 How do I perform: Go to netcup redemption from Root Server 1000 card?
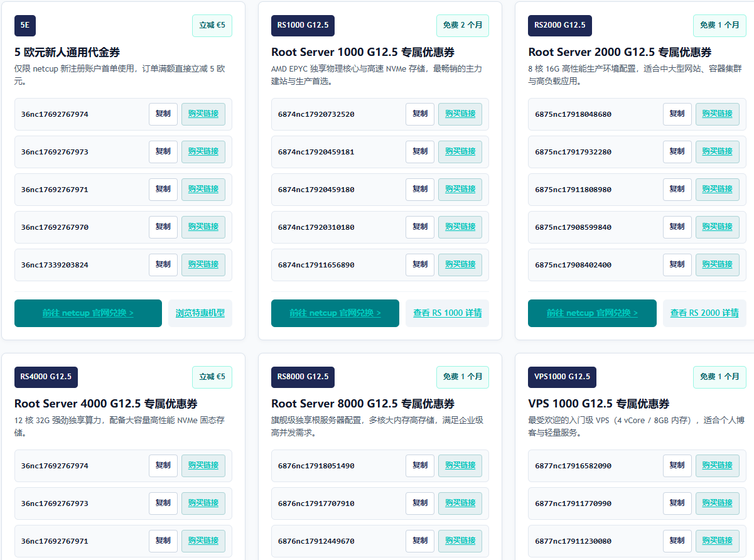click(335, 313)
